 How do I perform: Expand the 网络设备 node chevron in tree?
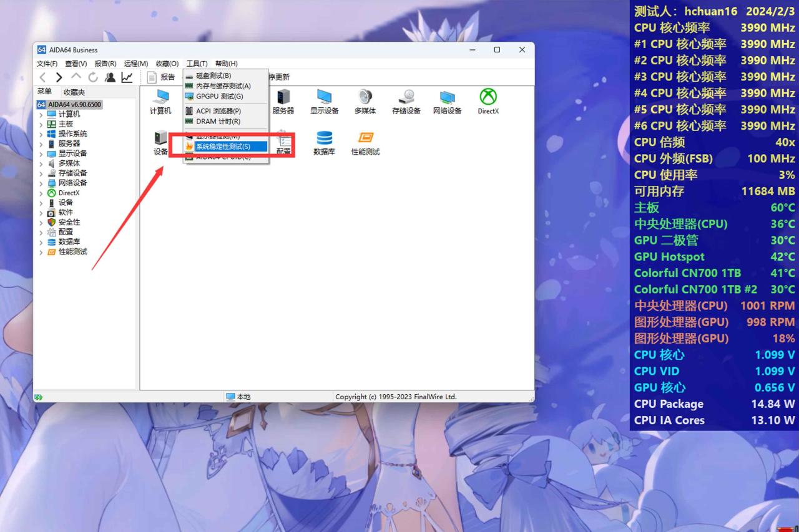pos(41,183)
